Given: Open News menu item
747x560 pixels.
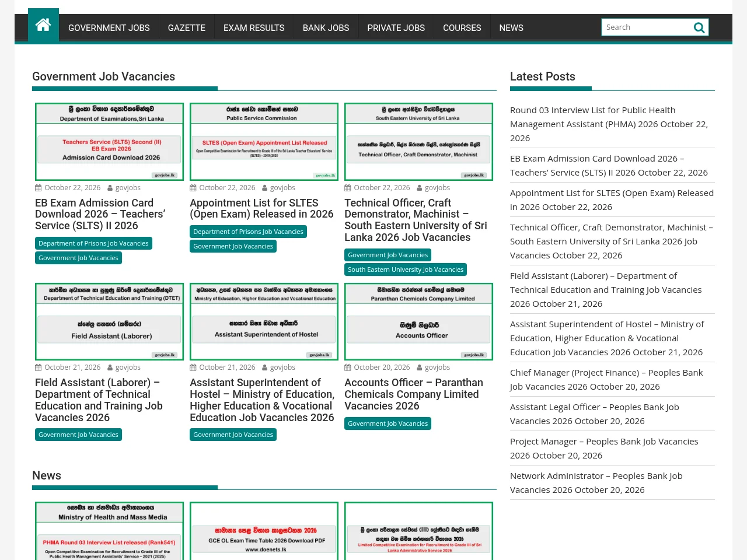Looking at the screenshot, I should 511,28.
